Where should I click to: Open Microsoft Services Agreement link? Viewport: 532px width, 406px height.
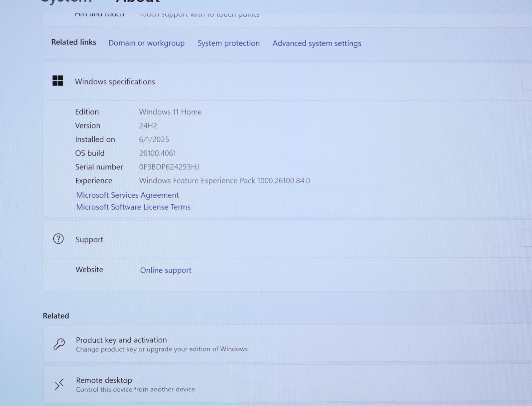click(127, 195)
